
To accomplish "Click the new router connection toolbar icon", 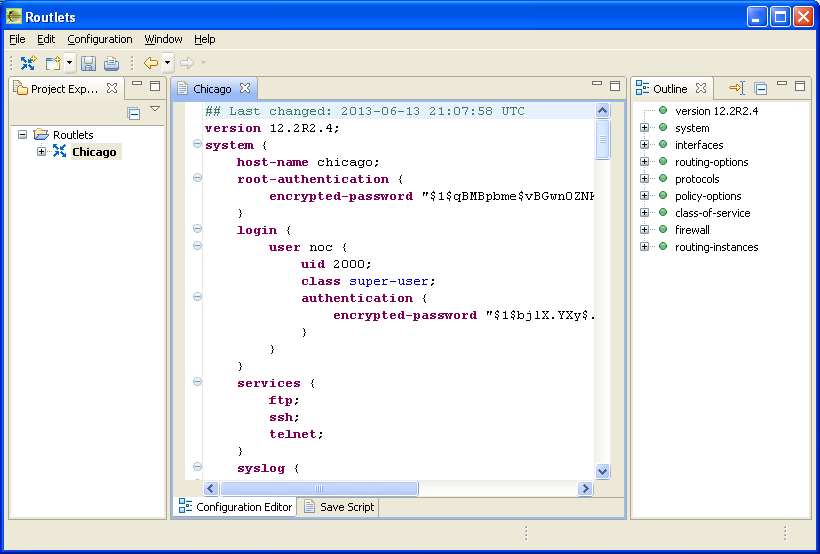I will [28, 63].
